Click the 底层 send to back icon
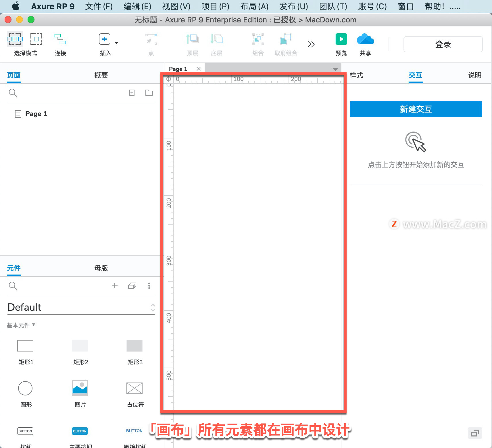492x448 pixels. pos(217,39)
